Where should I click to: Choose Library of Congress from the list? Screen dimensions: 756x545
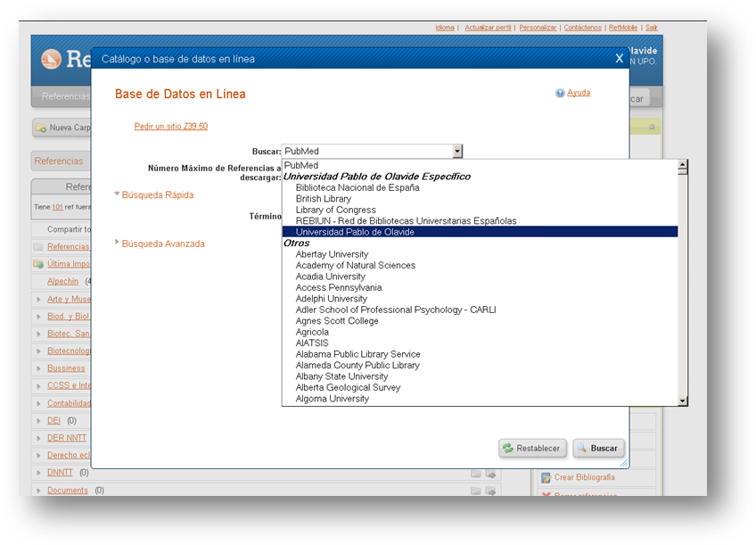point(480,210)
